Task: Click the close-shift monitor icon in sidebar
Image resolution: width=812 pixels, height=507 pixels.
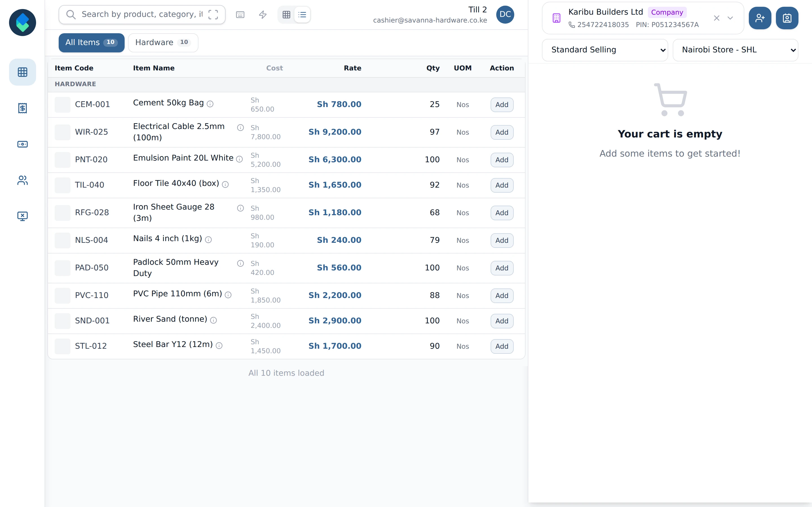Action: coord(23,216)
